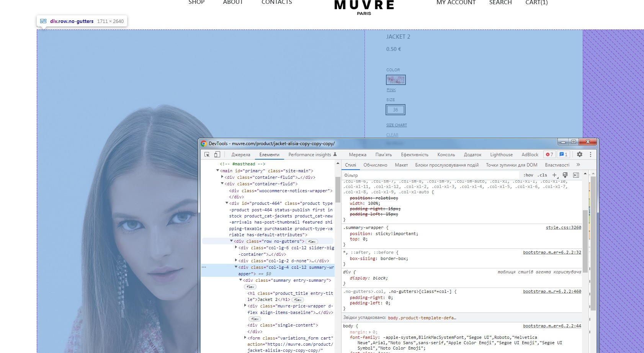Click the flex badge next to row no-gutters div
This screenshot has width=644, height=353.
coord(312,242)
